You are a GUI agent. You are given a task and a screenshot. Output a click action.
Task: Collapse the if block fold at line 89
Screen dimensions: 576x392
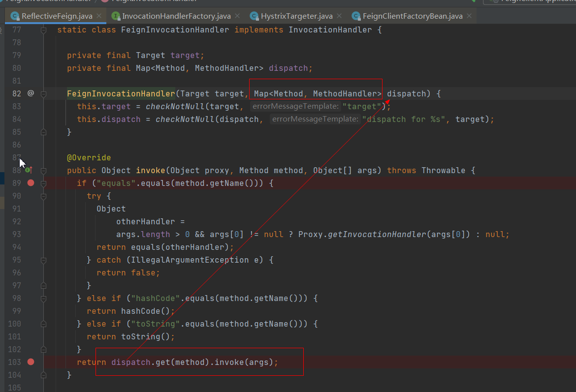tap(43, 183)
